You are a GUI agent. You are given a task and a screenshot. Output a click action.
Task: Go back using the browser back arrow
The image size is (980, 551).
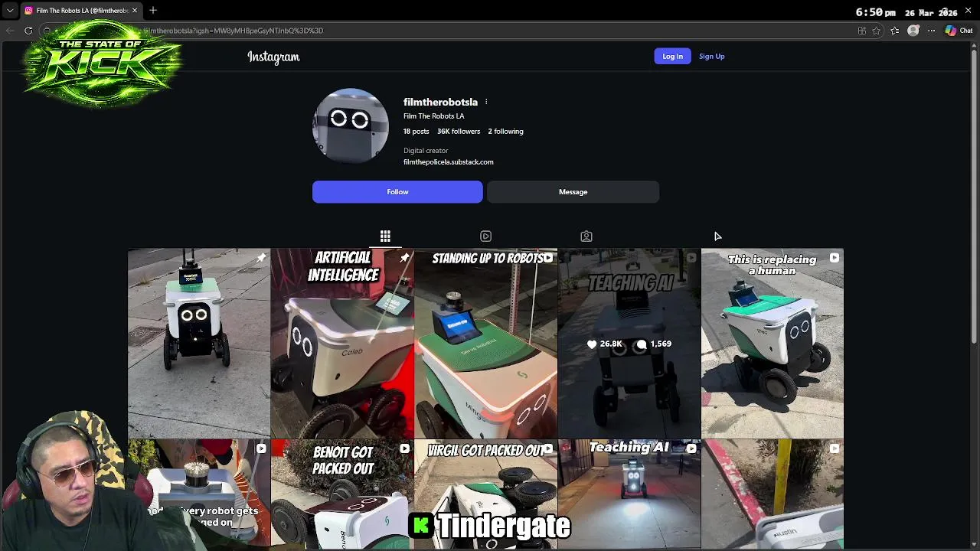tap(9, 31)
